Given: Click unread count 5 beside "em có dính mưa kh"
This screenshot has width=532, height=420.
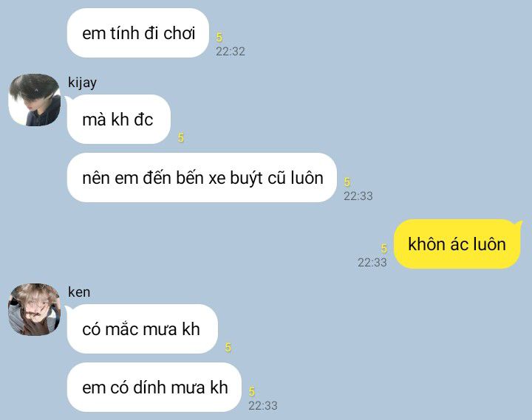Looking at the screenshot, I should [x=251, y=391].
